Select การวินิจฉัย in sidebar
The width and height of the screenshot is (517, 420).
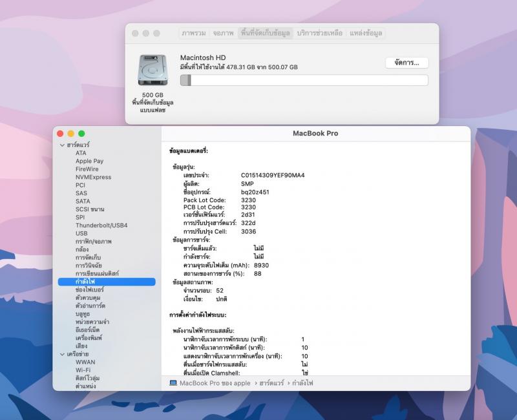tap(89, 266)
